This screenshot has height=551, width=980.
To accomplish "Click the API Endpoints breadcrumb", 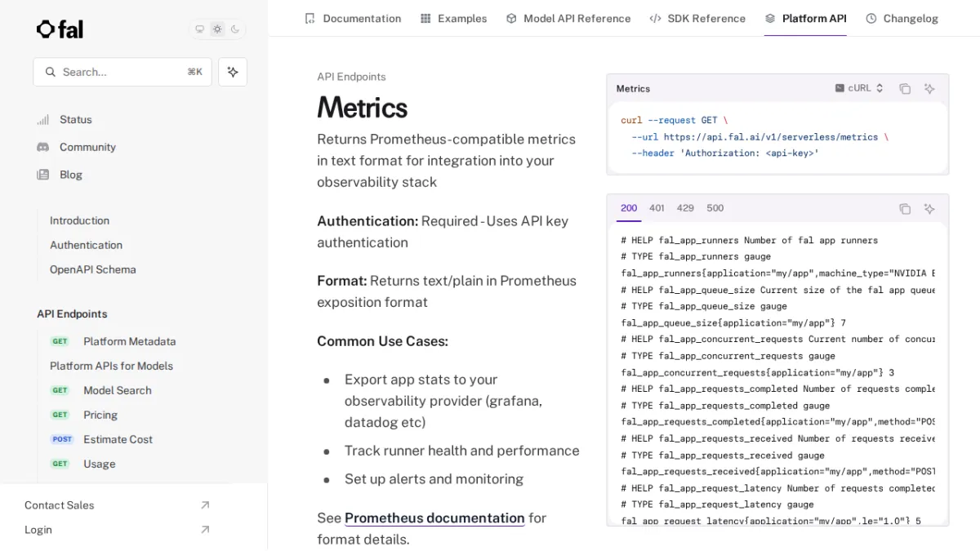I will click(351, 77).
